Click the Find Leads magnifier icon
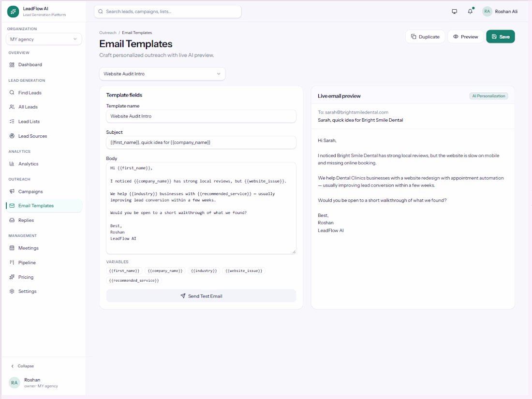The height and width of the screenshot is (399, 532). click(12, 93)
